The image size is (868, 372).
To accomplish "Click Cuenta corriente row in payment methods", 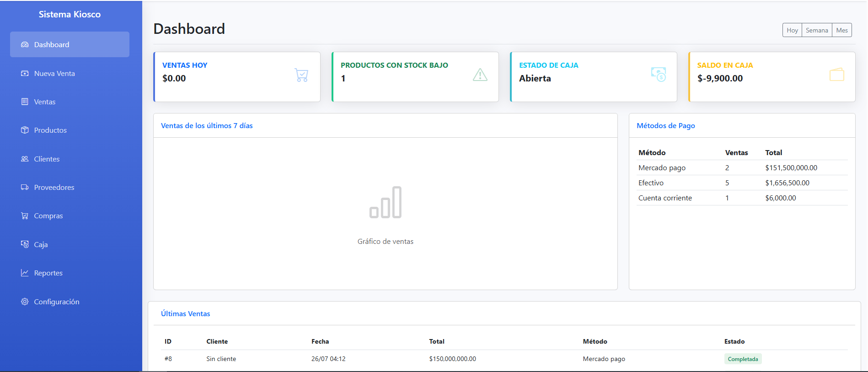I will click(742, 198).
